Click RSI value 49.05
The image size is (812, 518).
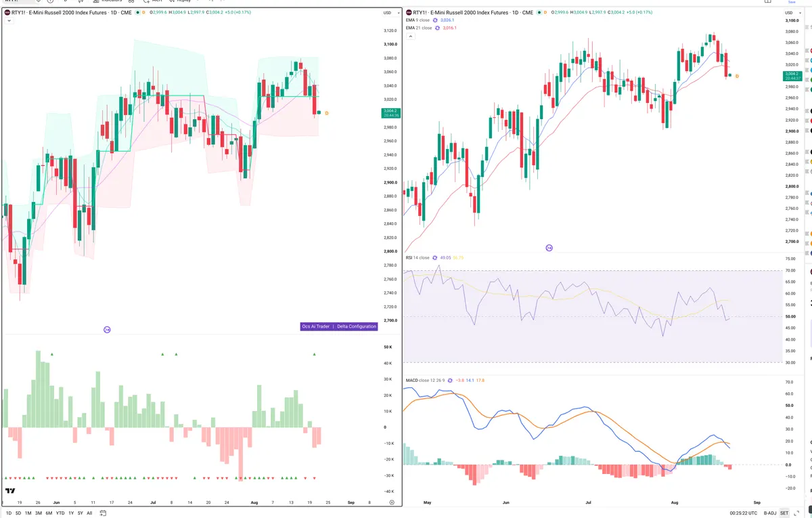[x=445, y=257]
